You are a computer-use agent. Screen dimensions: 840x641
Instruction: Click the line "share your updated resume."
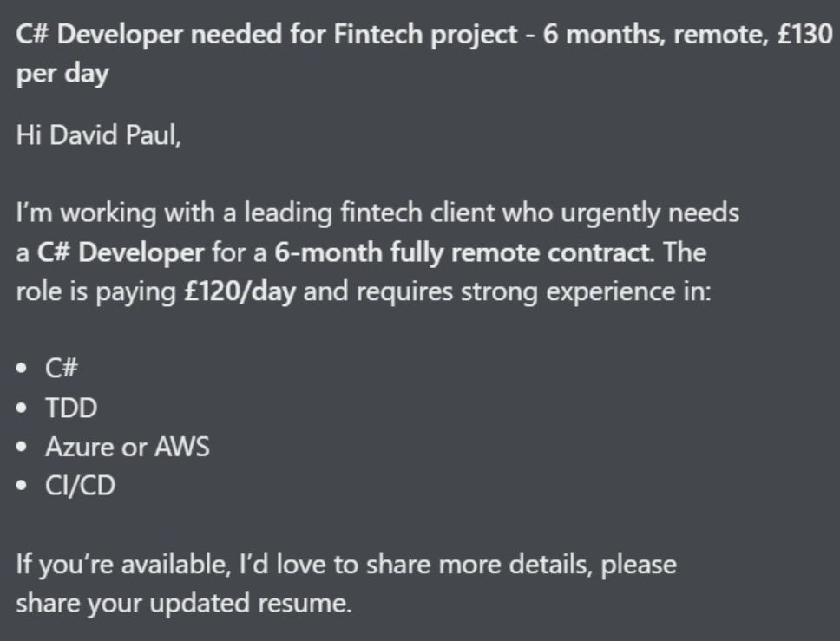coord(185,603)
